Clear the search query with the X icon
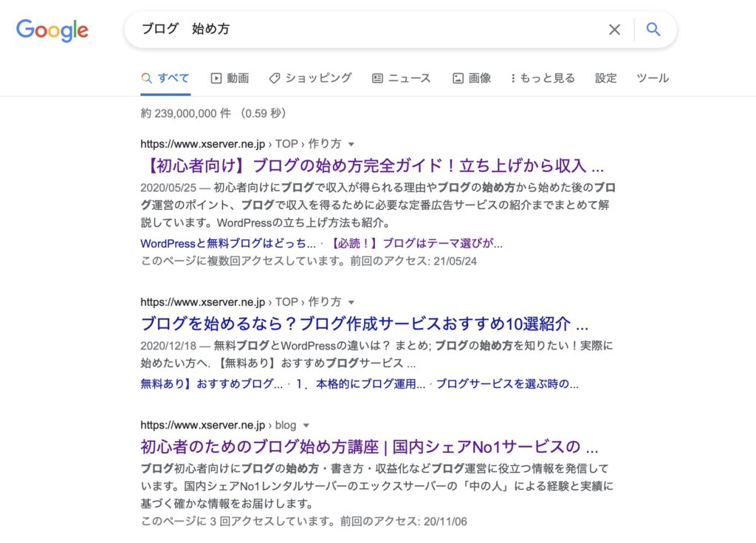This screenshot has height=543, width=756. click(x=614, y=30)
